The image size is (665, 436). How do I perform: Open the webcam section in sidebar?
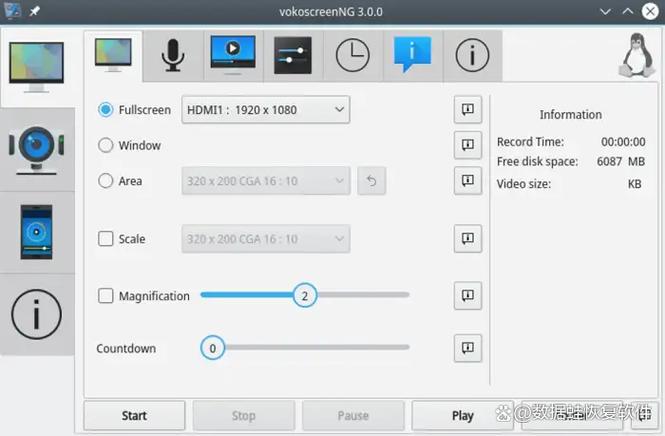[37, 150]
